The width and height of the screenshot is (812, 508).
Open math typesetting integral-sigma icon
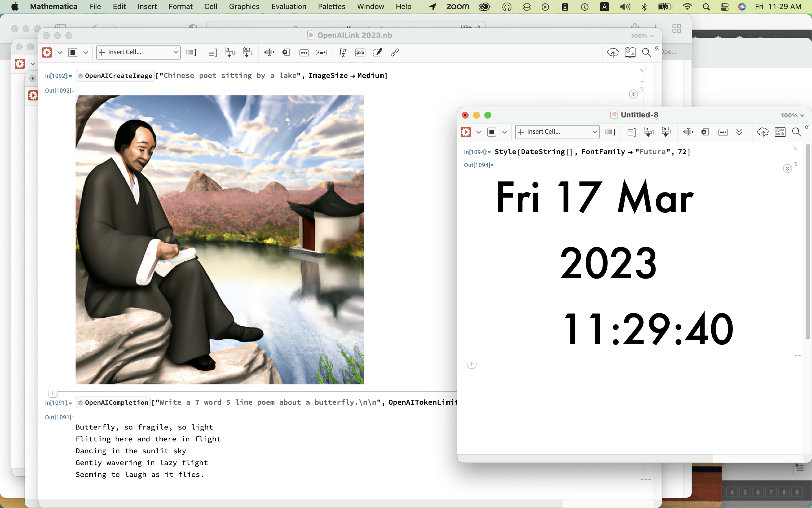(x=343, y=52)
